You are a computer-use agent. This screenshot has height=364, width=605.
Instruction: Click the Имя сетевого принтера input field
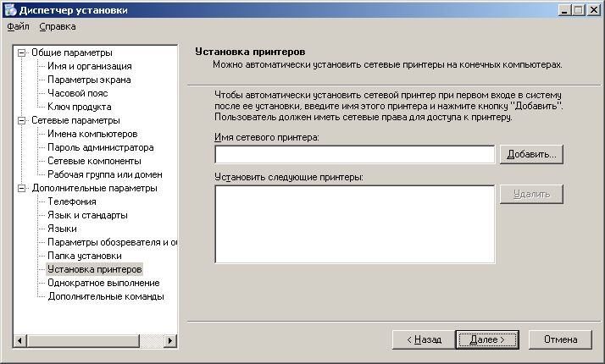click(x=354, y=155)
